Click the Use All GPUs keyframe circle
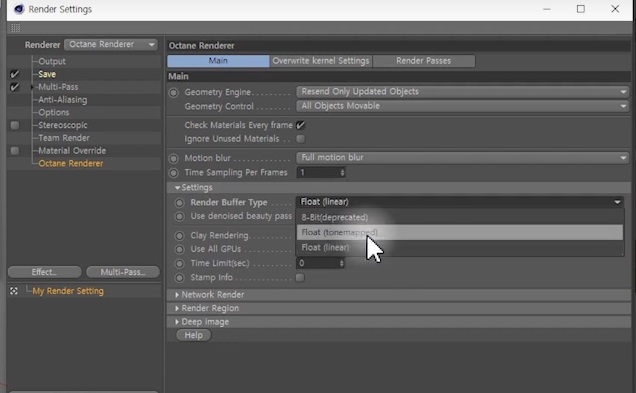The height and width of the screenshot is (393, 636). pyautogui.click(x=179, y=249)
